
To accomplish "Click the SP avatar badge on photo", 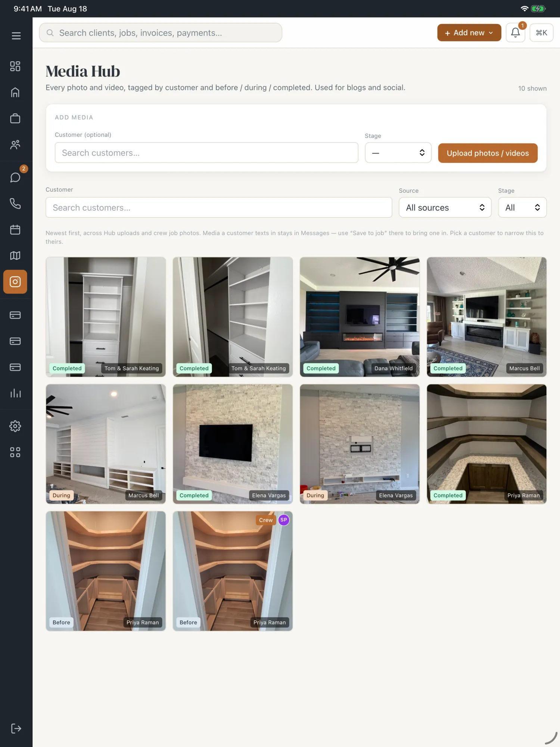I will coord(284,520).
